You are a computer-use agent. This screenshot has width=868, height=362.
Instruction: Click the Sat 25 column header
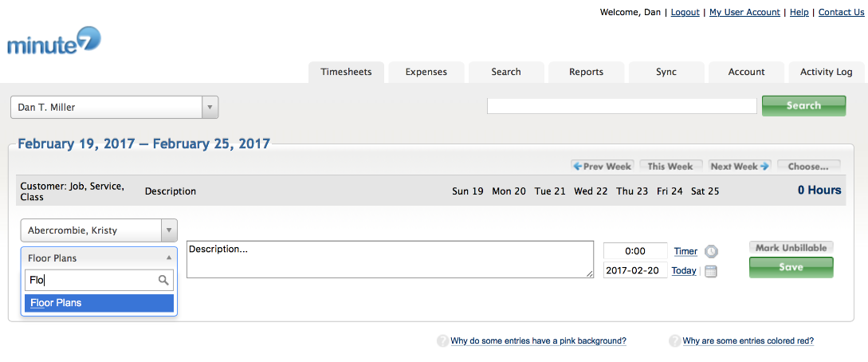pos(705,191)
